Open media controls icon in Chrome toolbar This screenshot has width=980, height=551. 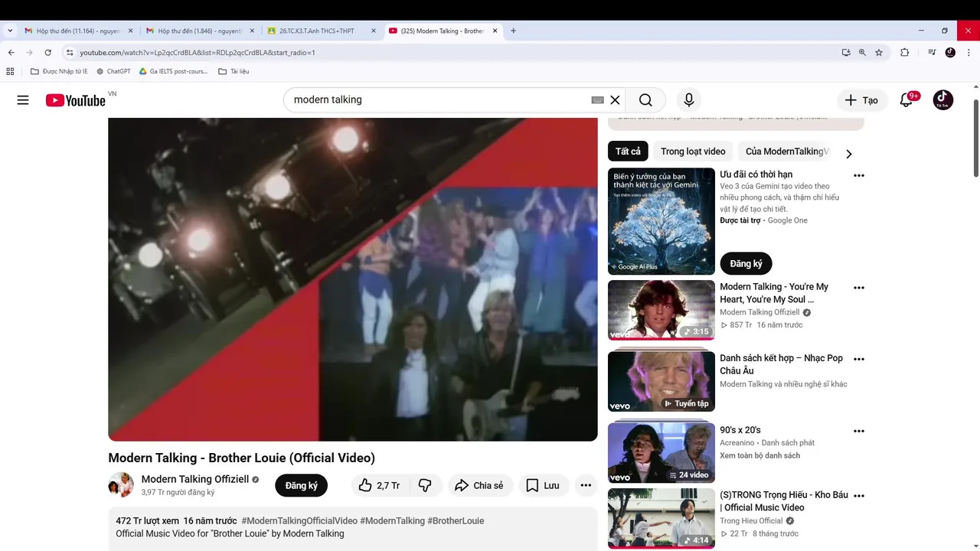click(932, 53)
